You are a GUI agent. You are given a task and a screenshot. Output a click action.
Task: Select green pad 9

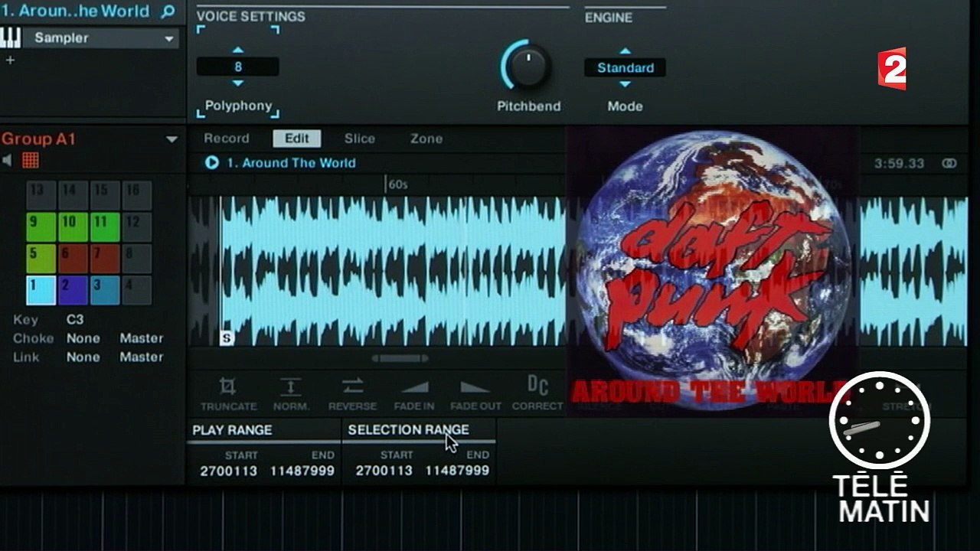(x=41, y=227)
